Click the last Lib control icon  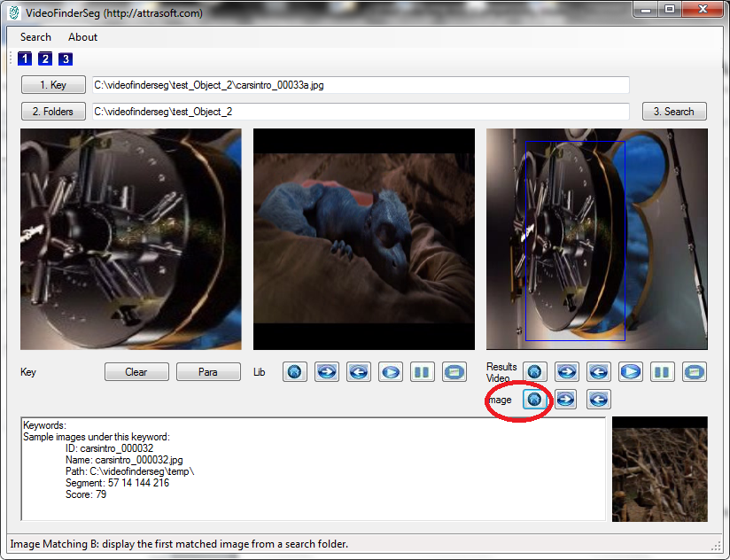point(454,372)
